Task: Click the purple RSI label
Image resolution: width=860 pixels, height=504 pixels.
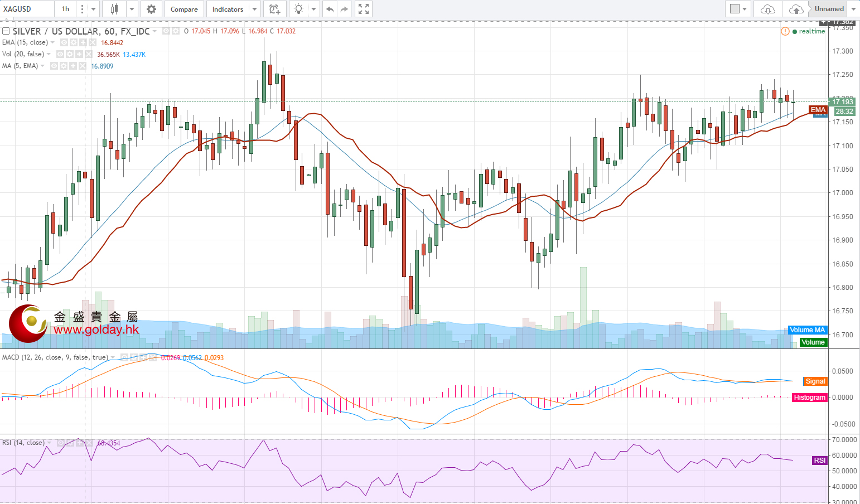Action: point(820,461)
